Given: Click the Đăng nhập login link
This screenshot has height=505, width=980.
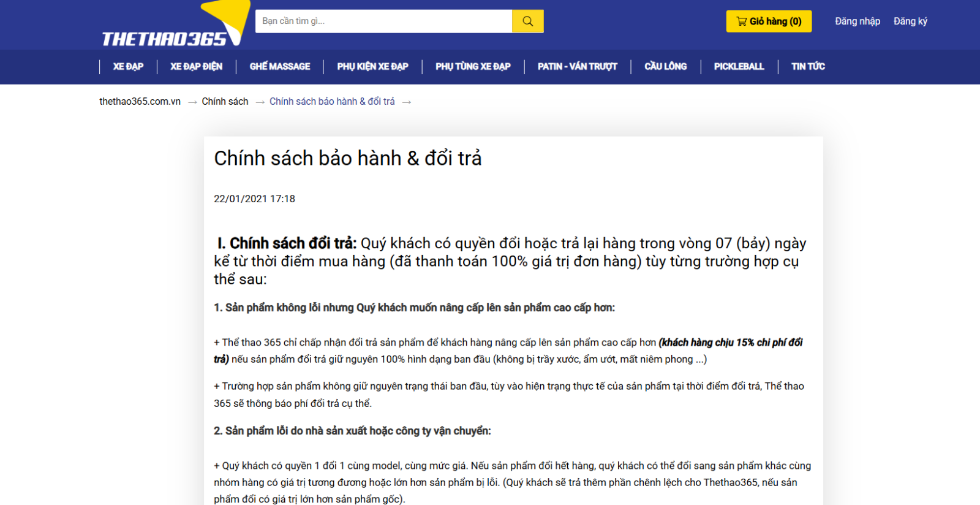Looking at the screenshot, I should pos(858,21).
